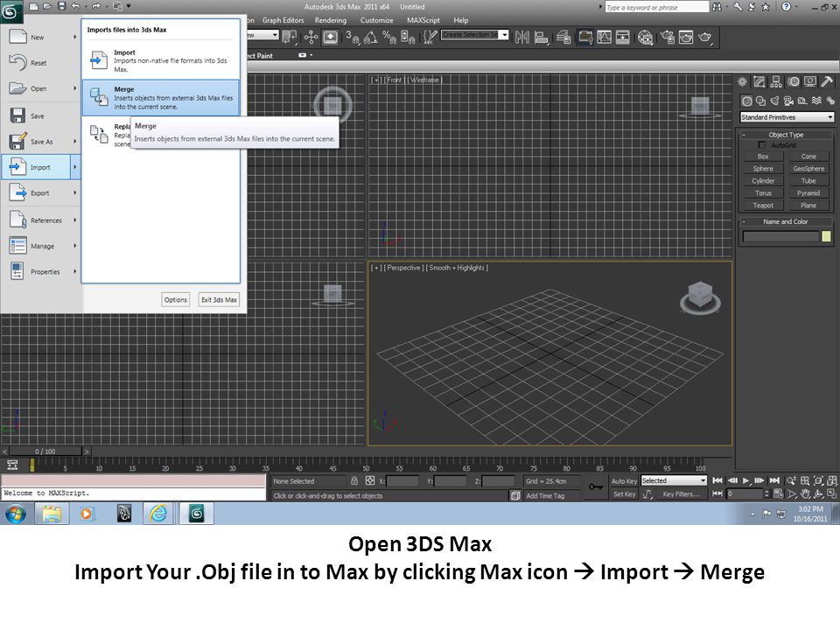Click the 3ds Max application button
This screenshot has width=840, height=630.
pos(10,11)
